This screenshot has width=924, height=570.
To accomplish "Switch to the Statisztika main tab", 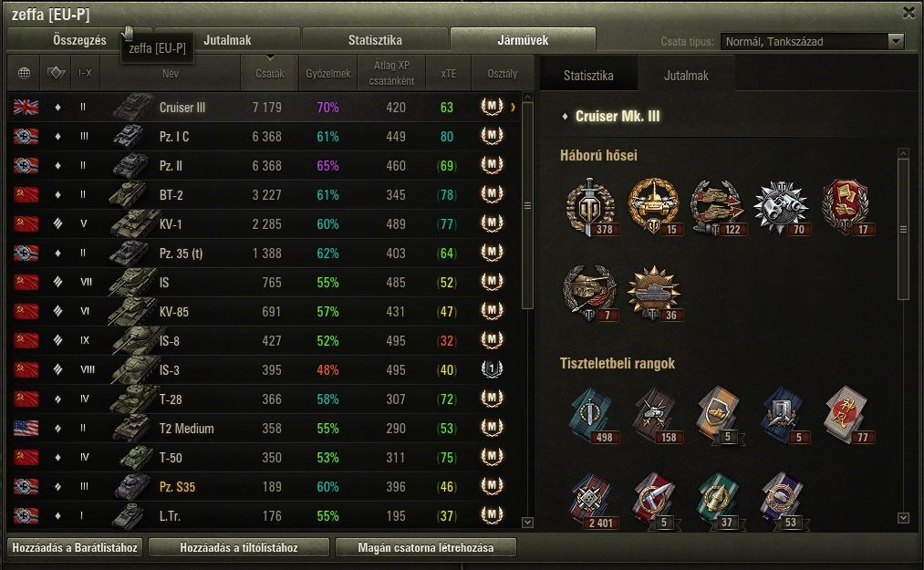I will pos(376,40).
